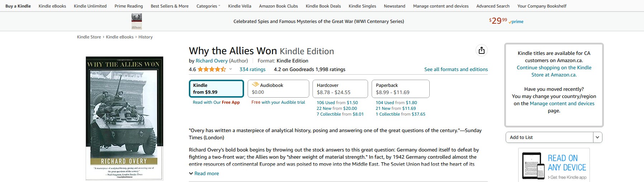Expand the rating breakdown chevron
This screenshot has width=644, height=182.
230,69
